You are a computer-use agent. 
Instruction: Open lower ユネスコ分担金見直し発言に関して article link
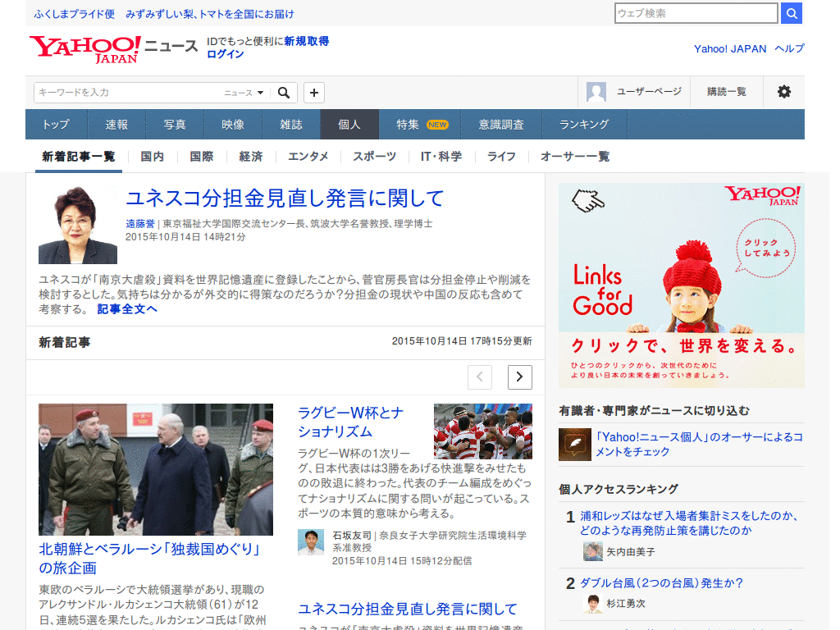[x=408, y=609]
